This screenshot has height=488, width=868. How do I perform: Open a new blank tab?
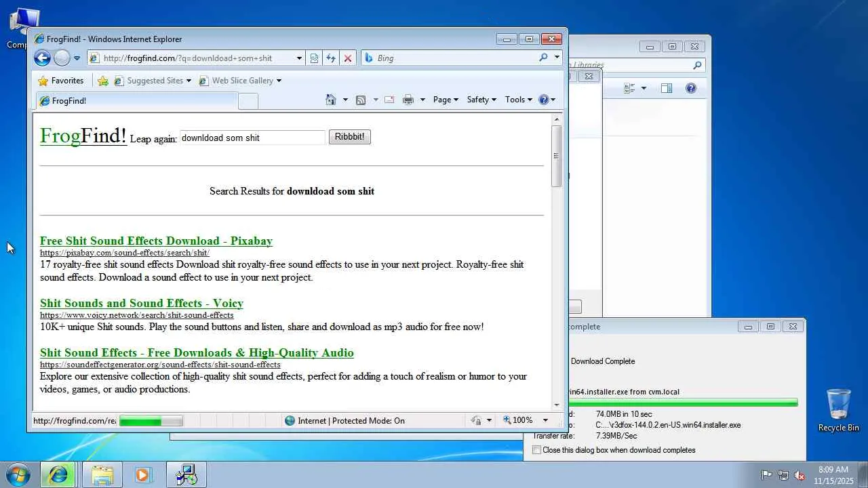pos(248,101)
